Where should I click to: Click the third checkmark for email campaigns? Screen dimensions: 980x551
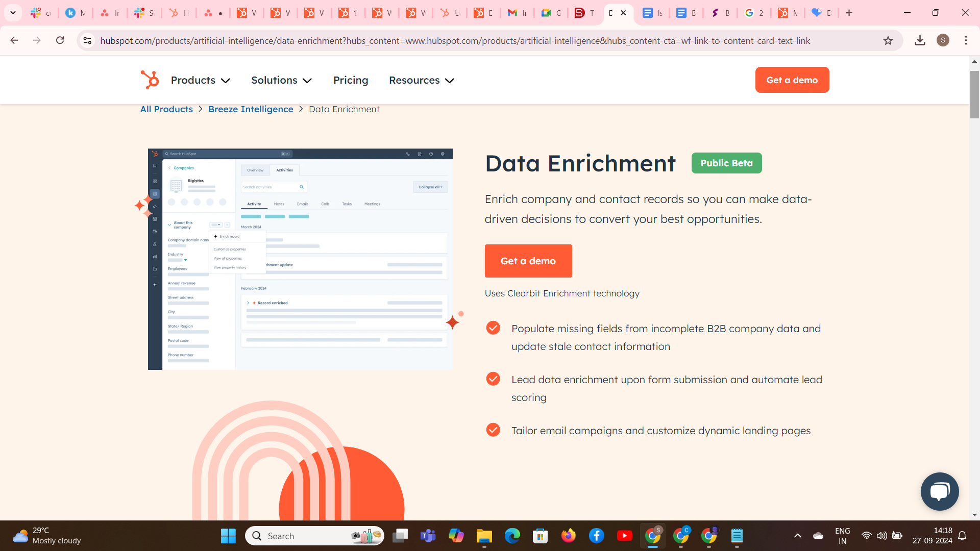coord(494,430)
